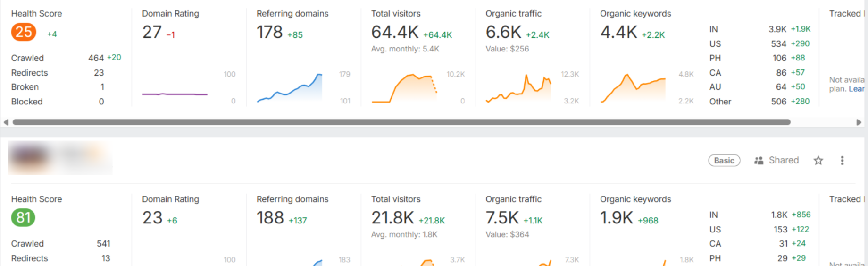Click Referring domains value 188
The height and width of the screenshot is (266, 868).
(x=270, y=218)
